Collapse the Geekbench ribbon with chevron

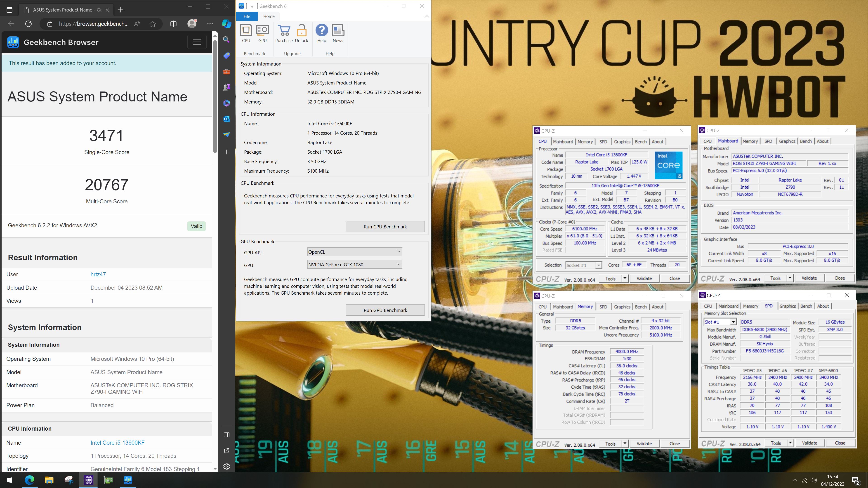click(427, 16)
